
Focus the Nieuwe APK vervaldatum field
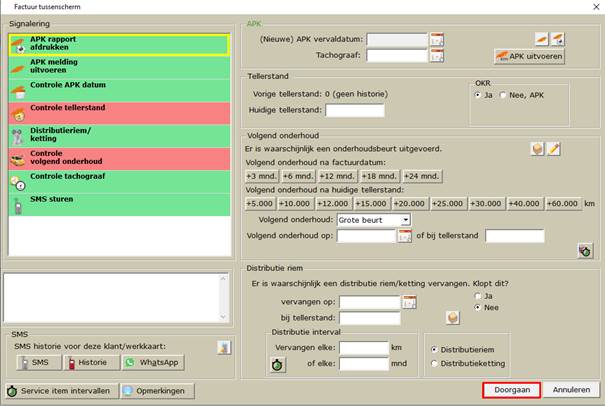tap(397, 39)
